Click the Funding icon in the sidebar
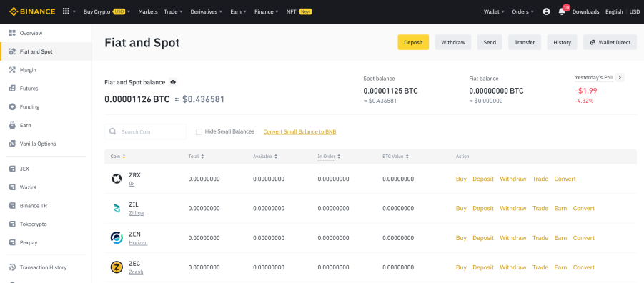Viewport: 644px width, 283px height. click(12, 106)
